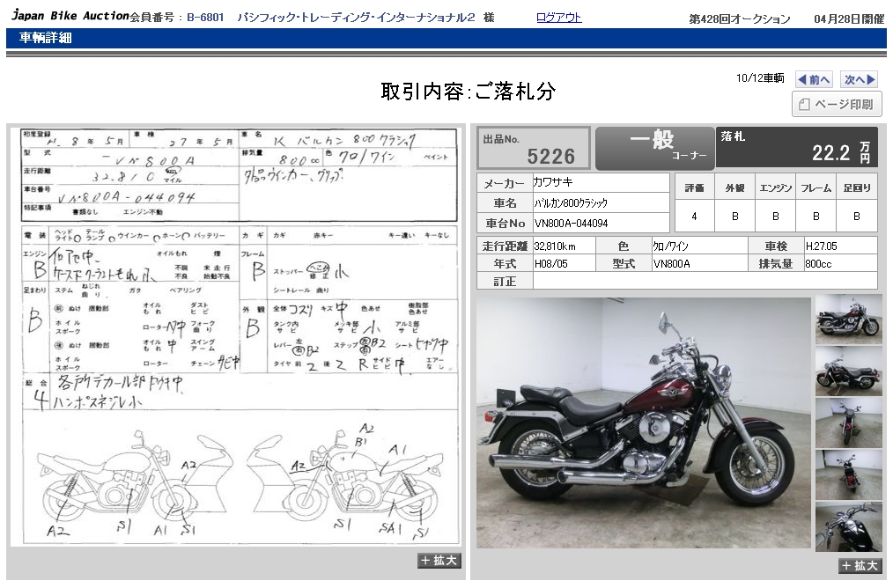Click the 訂正 correction field

point(705,281)
